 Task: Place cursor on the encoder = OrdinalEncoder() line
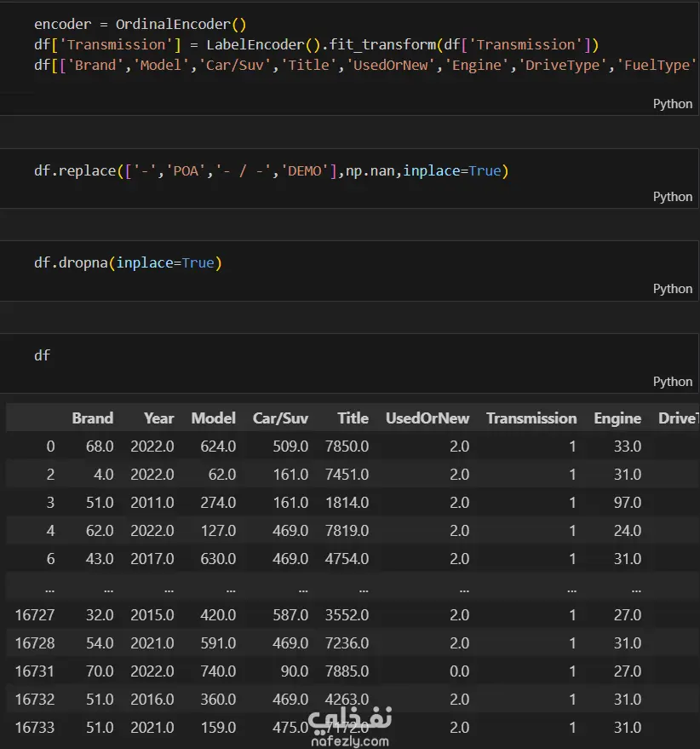[x=140, y=25]
